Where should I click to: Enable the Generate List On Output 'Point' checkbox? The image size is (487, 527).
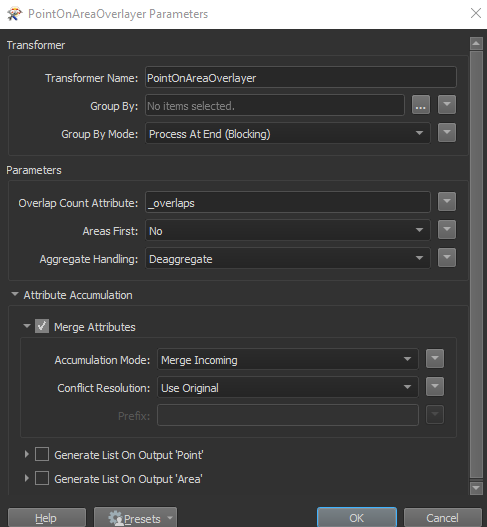(42, 454)
